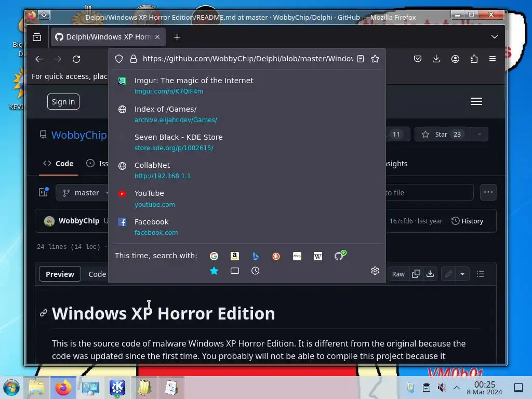Viewport: 532px width, 399px height.
Task: Copy link to Windows XP Horror Edition heading
Action: [x=44, y=313]
